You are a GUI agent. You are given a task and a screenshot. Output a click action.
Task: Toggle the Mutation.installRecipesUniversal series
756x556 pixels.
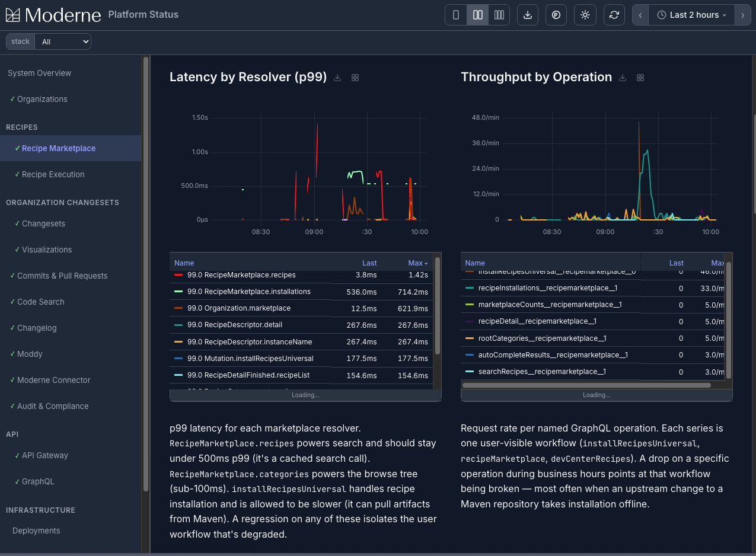250,358
